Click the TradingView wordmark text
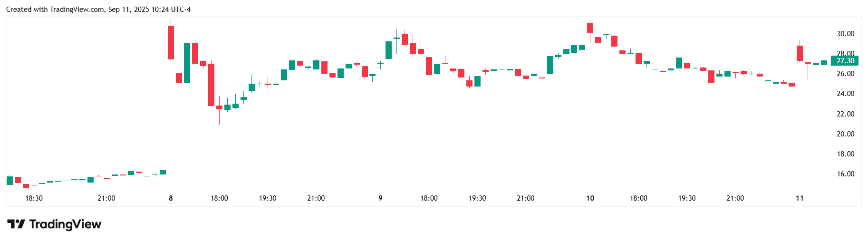868x242 pixels. coord(65,224)
